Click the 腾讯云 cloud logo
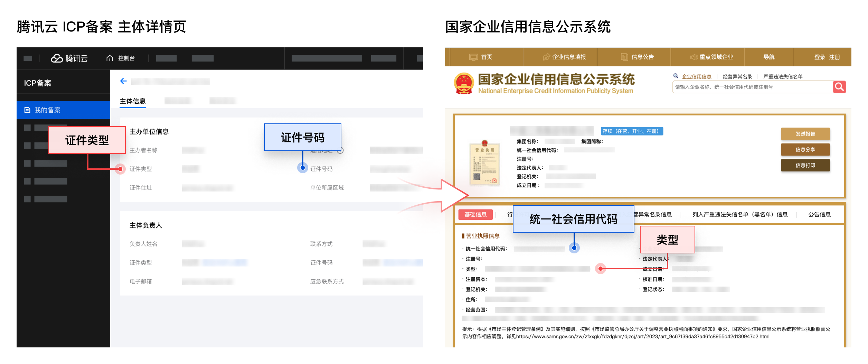The width and height of the screenshot is (868, 364). pyautogui.click(x=69, y=58)
